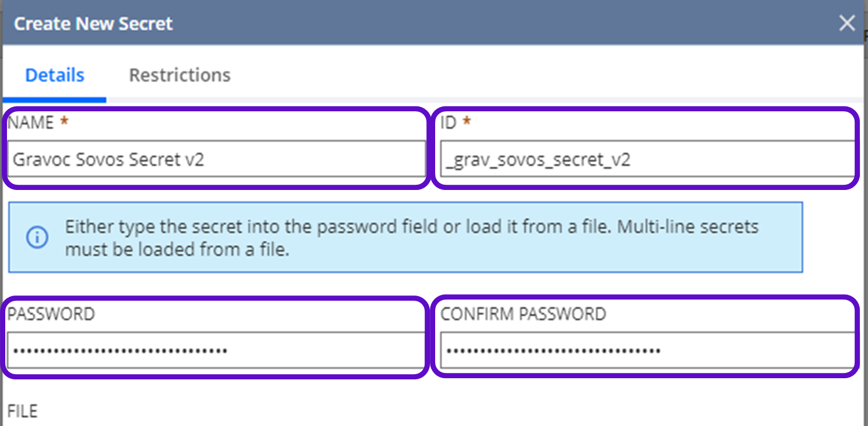The image size is (868, 426).
Task: Click the Name field containing Gravoc Sovos Secret v2
Action: pyautogui.click(x=216, y=160)
